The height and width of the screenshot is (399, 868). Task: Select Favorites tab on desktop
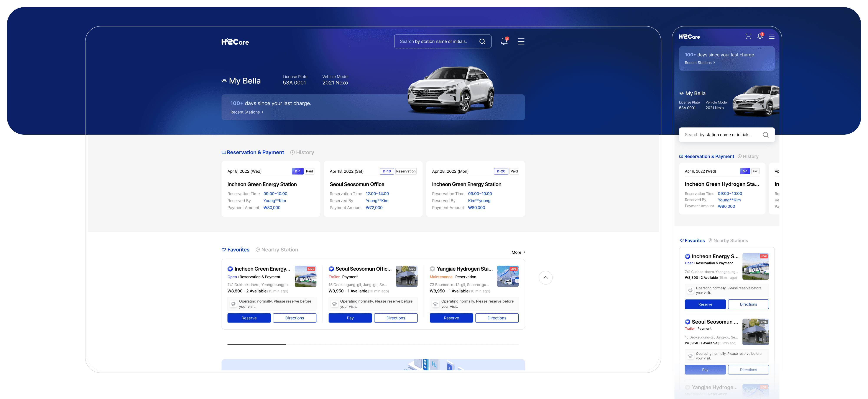click(x=235, y=250)
